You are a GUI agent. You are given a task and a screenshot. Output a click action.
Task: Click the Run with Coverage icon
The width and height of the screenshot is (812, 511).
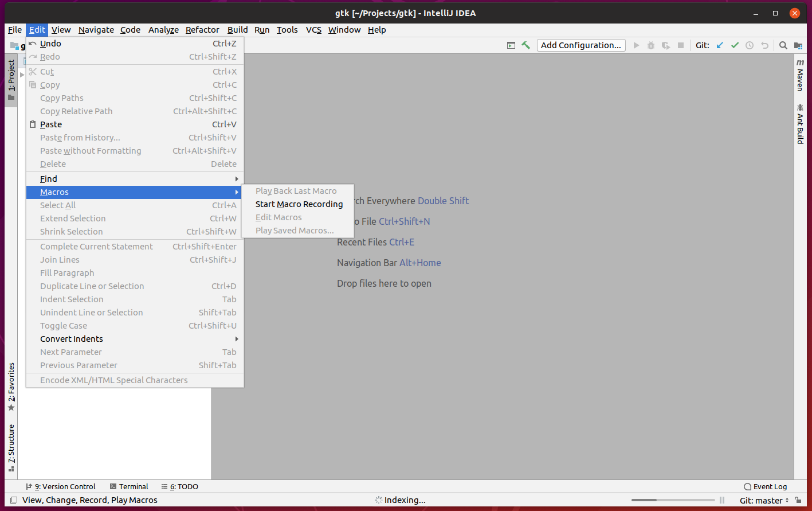point(666,45)
